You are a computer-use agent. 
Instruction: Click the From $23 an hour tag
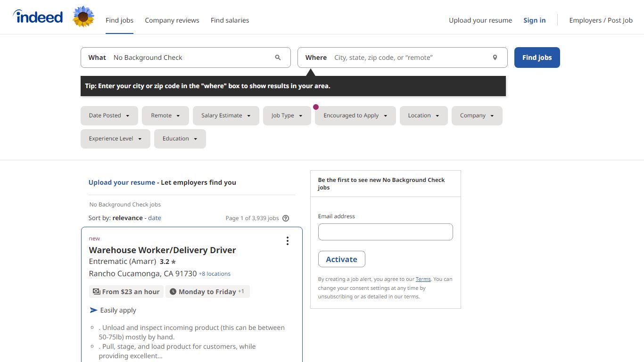click(126, 292)
